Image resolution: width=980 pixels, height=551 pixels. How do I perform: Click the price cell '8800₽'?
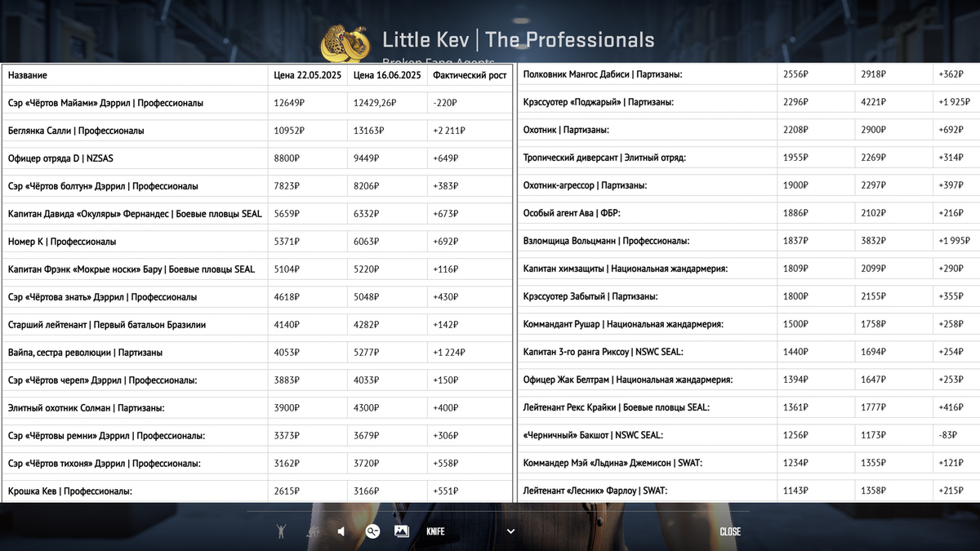point(287,158)
